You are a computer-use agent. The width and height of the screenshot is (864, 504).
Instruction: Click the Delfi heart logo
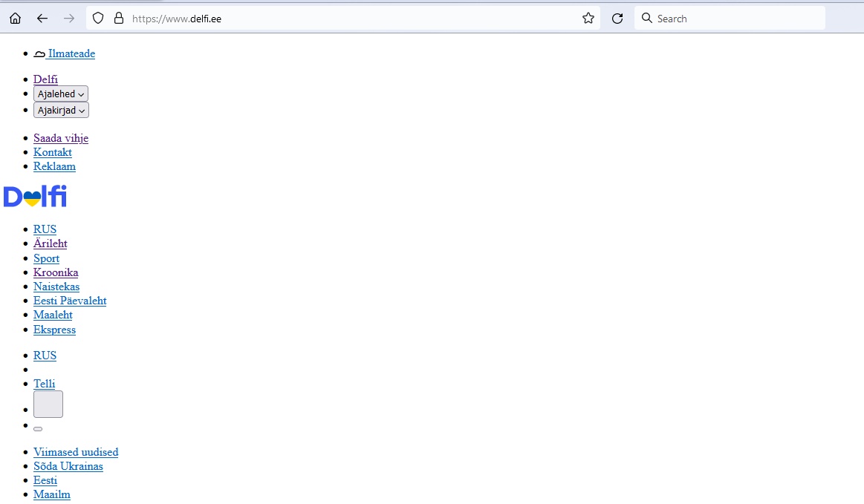tap(35, 197)
